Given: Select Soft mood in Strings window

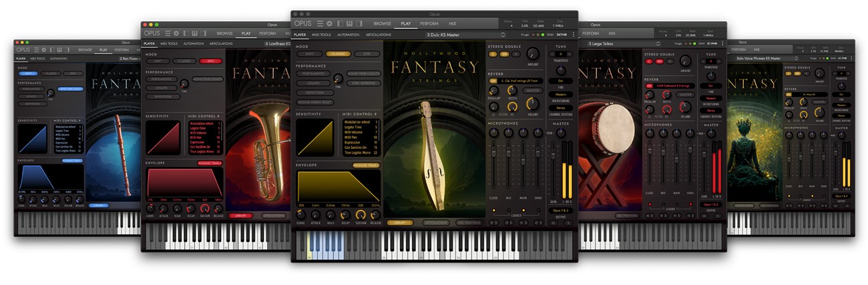Looking at the screenshot, I should [x=310, y=54].
